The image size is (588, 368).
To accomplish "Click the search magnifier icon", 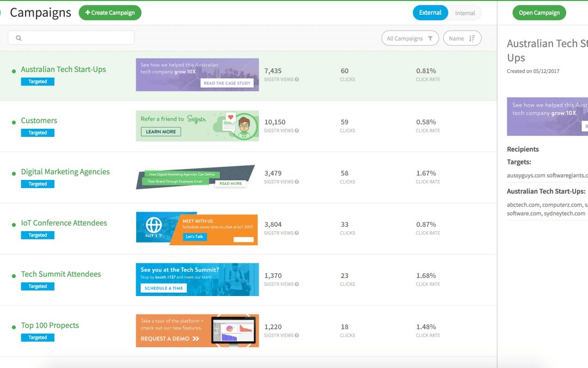I will 19,38.
